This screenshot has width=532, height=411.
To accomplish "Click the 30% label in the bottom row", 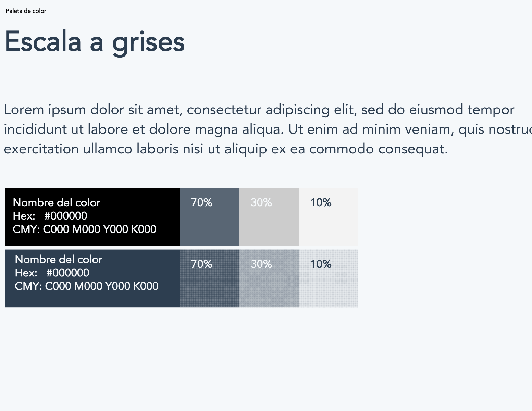I will coord(261,264).
